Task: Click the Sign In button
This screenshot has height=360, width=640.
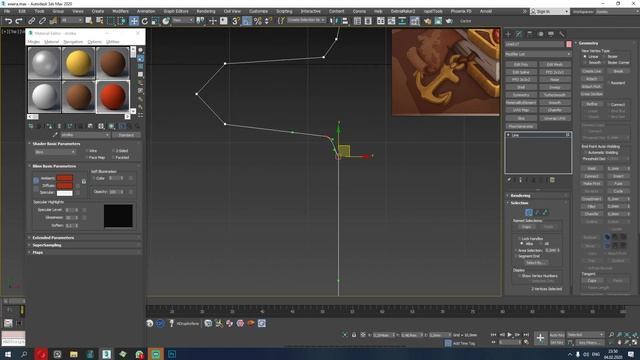Action: [x=549, y=11]
